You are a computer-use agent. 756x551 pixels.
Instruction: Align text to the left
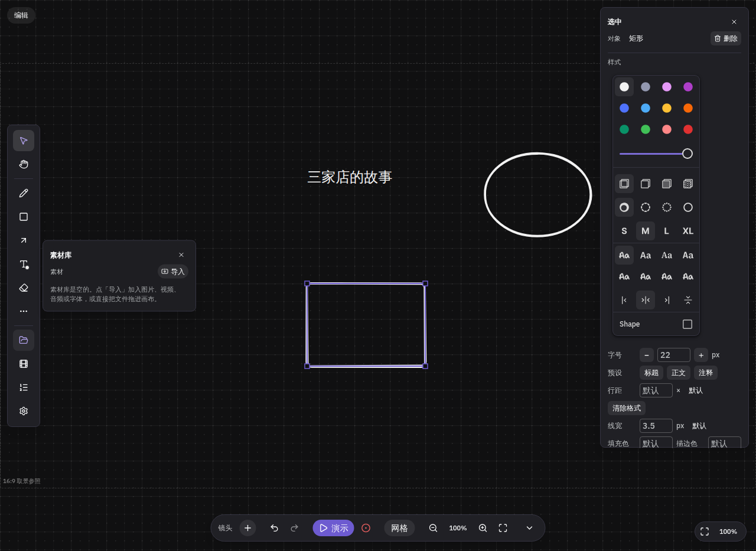624,300
